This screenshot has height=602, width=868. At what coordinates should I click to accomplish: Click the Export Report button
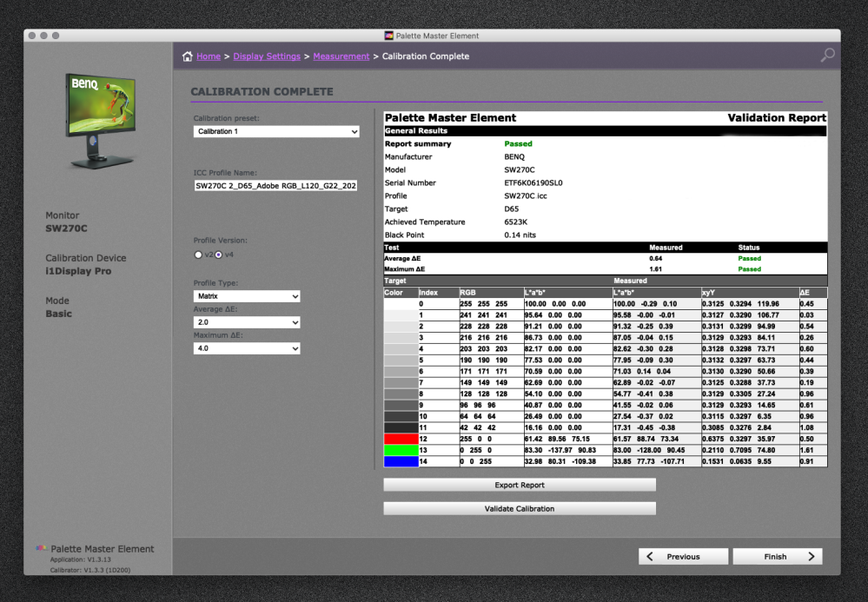(x=520, y=485)
